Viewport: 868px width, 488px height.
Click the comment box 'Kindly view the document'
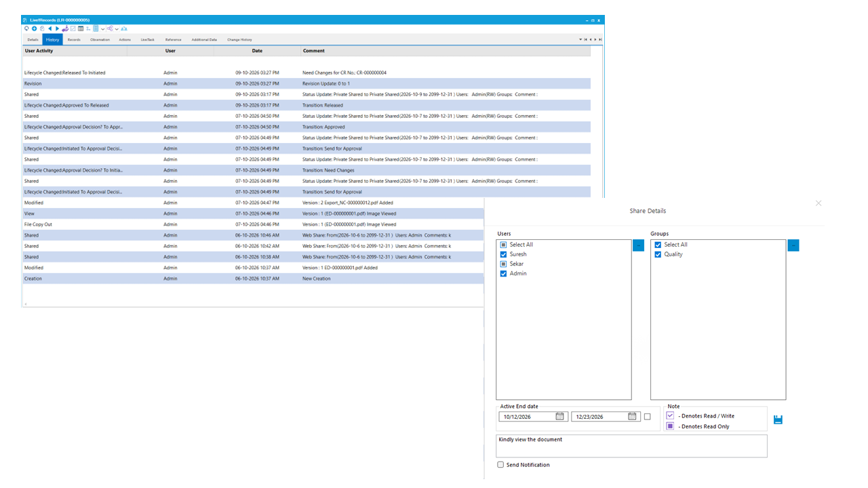(x=631, y=446)
